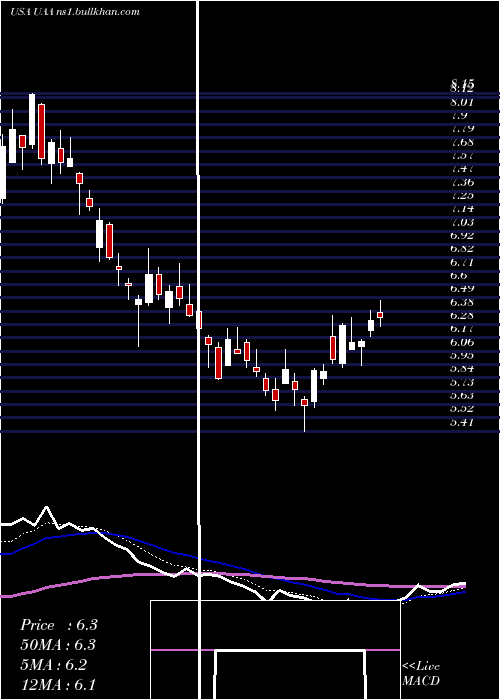500x700 pixels.
Task: Click the 6.06 price axis label
Action: click(x=462, y=342)
